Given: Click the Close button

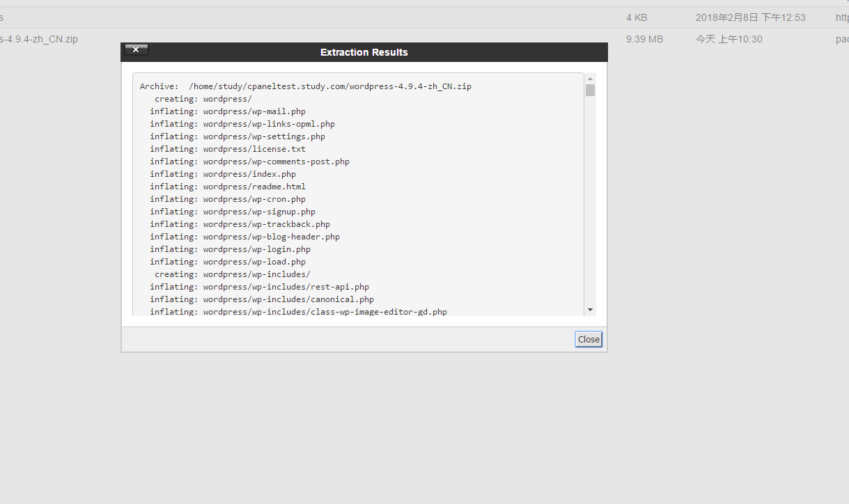Looking at the screenshot, I should pos(589,339).
